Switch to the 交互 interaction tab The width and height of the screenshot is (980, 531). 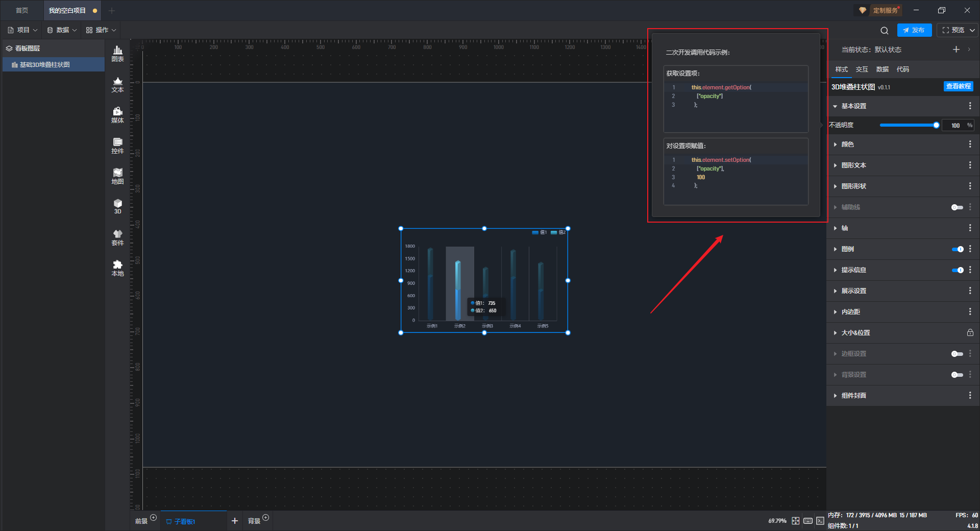(x=862, y=69)
